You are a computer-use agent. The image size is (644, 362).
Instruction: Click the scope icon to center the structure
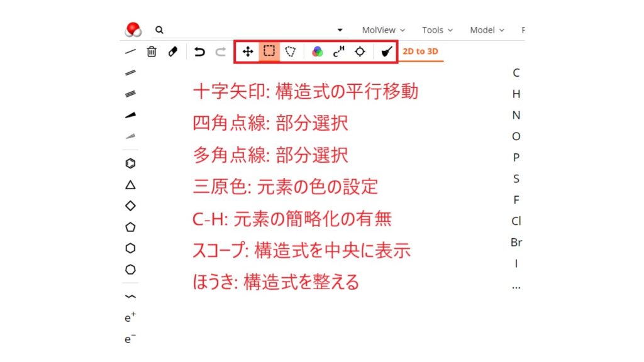360,52
